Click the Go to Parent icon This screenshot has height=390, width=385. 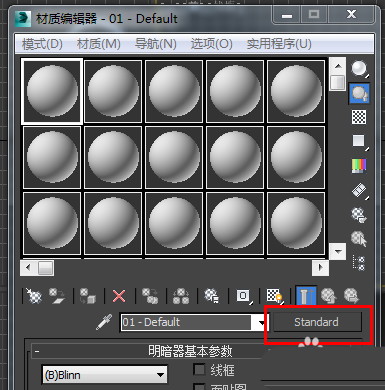tap(328, 296)
